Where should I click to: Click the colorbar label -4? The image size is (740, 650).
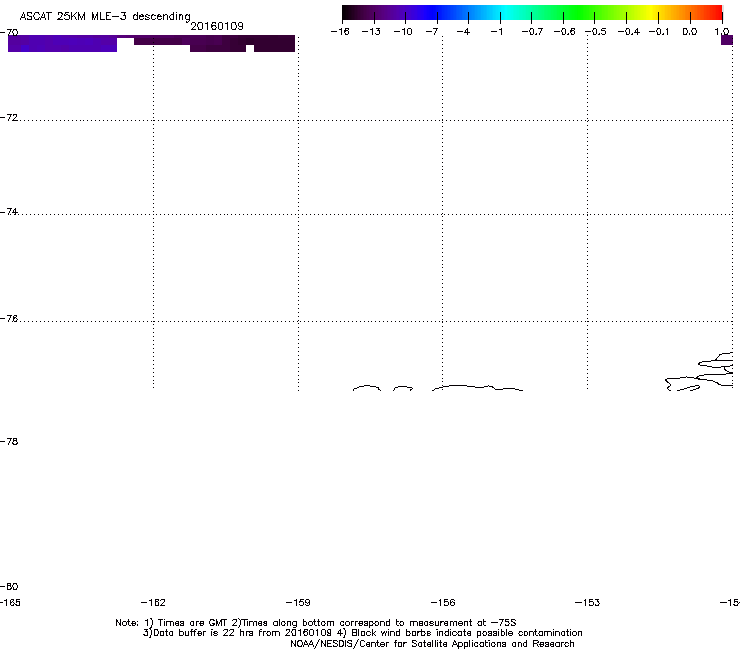point(463,32)
